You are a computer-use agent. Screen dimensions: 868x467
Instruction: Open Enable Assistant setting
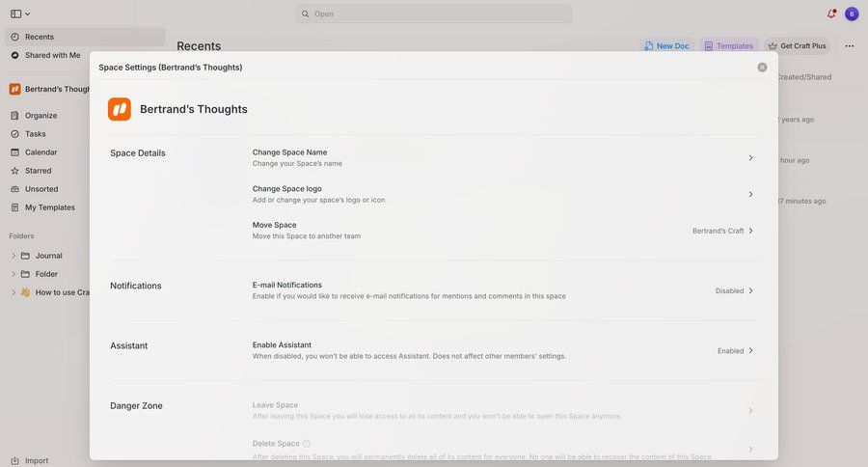tap(503, 350)
